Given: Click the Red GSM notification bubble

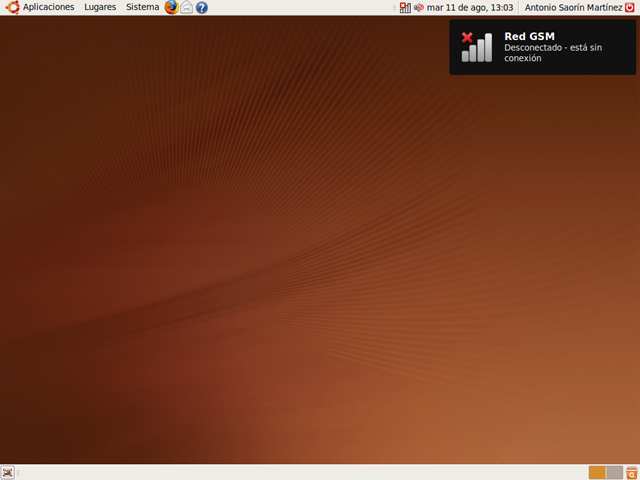Looking at the screenshot, I should (542, 47).
